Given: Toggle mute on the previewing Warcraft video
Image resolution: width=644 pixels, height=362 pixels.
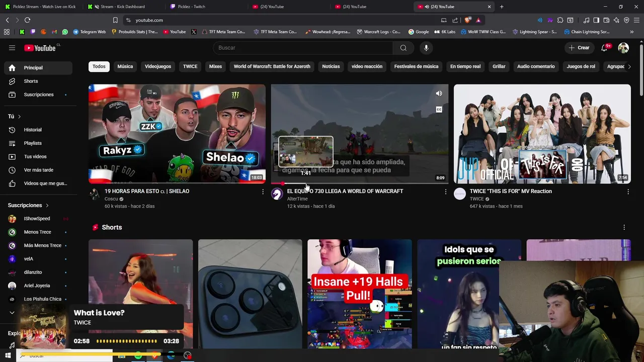Looking at the screenshot, I should (439, 94).
